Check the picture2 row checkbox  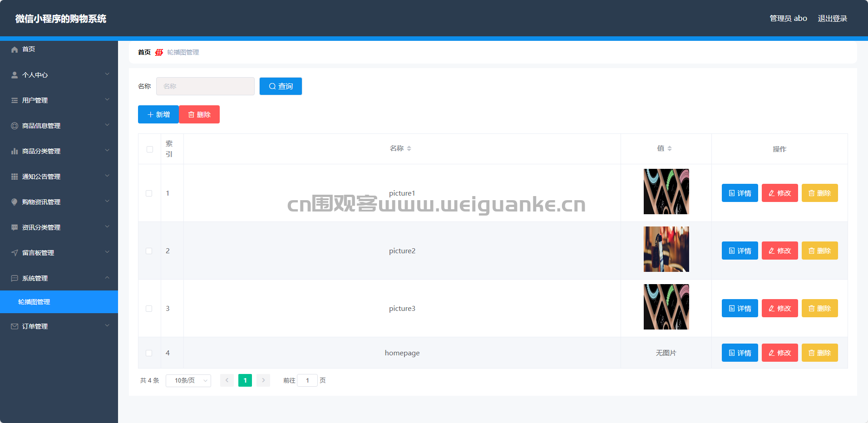[149, 251]
